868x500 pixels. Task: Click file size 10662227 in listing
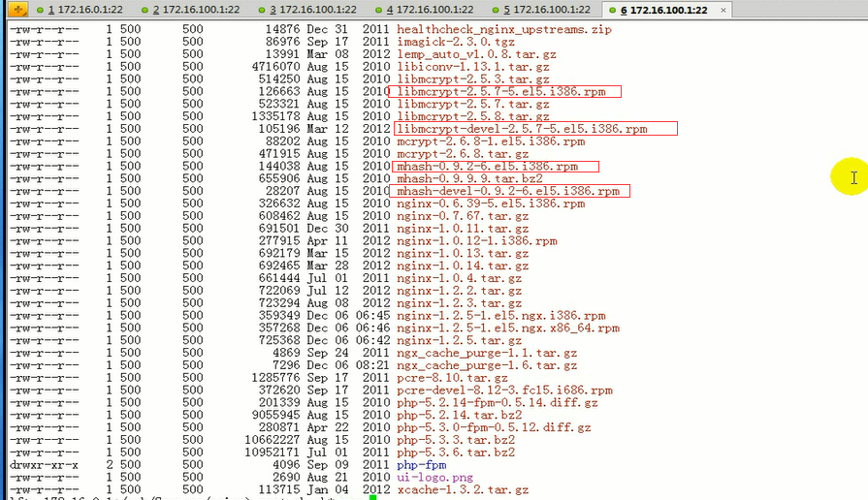pos(272,440)
